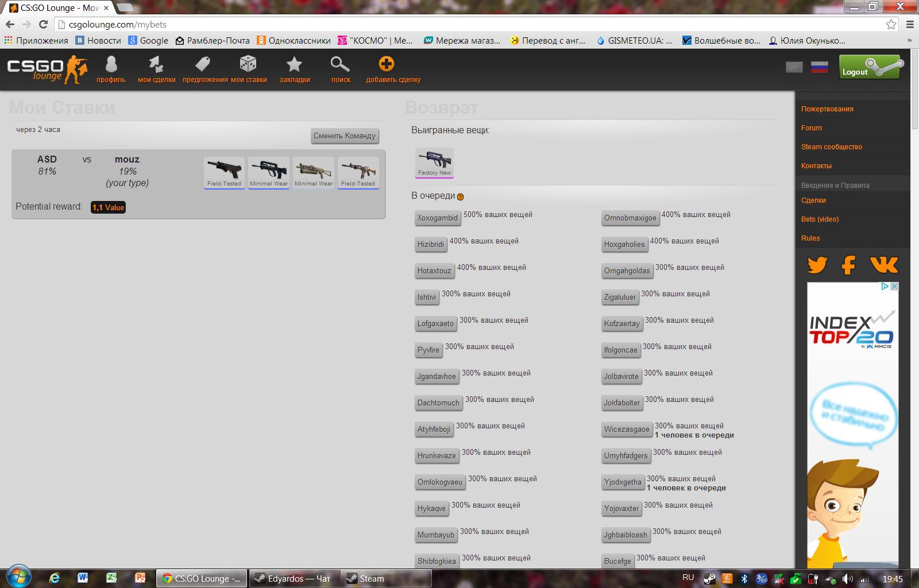The height and width of the screenshot is (588, 919).
Task: Click the Logout button
Action: [870, 67]
